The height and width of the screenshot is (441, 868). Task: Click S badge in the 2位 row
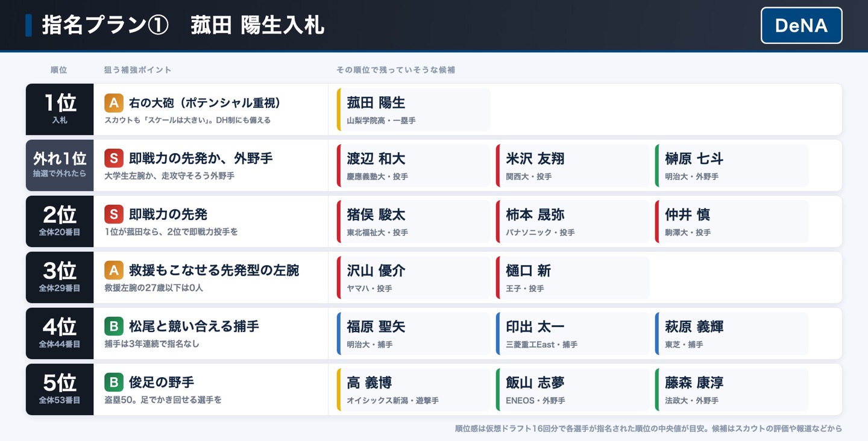coord(114,214)
